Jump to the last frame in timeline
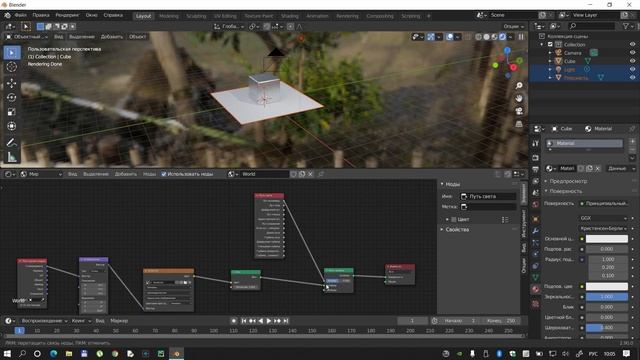The height and width of the screenshot is (360, 640). coord(286,321)
